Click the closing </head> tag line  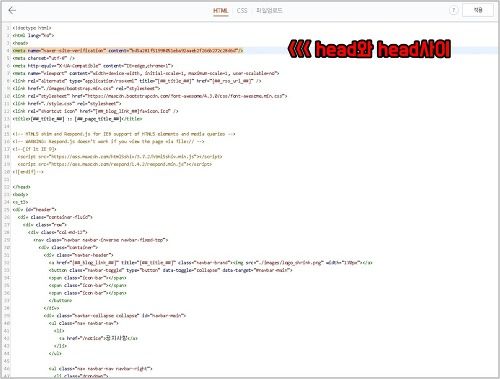(x=21, y=187)
